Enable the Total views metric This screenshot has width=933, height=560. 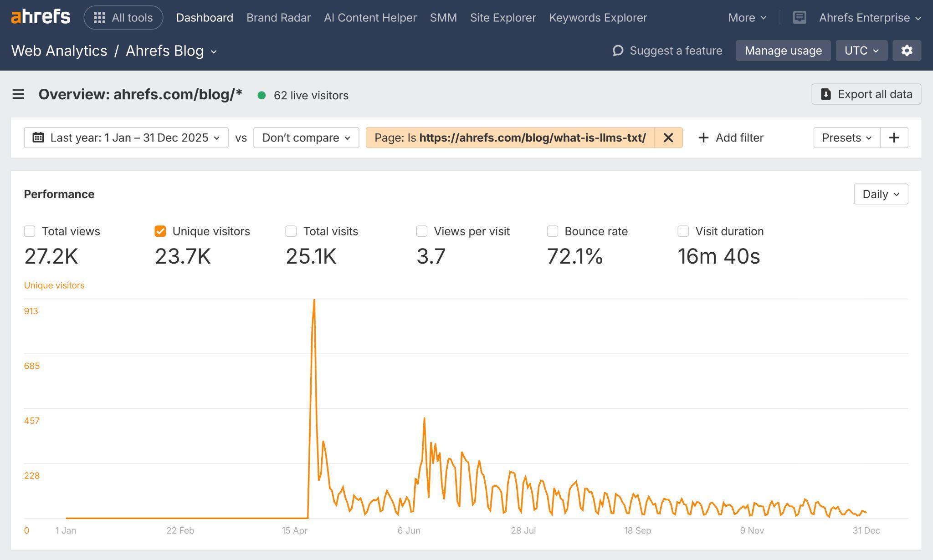pos(30,231)
